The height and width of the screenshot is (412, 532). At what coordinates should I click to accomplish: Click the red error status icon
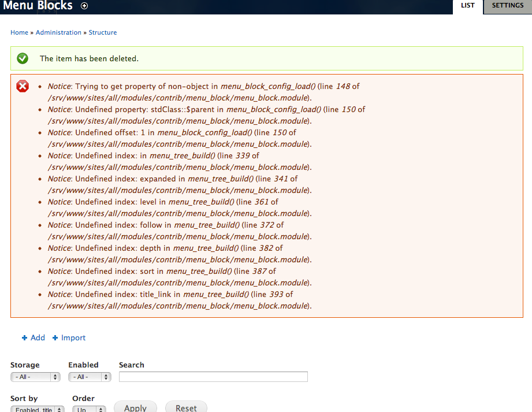tap(22, 86)
